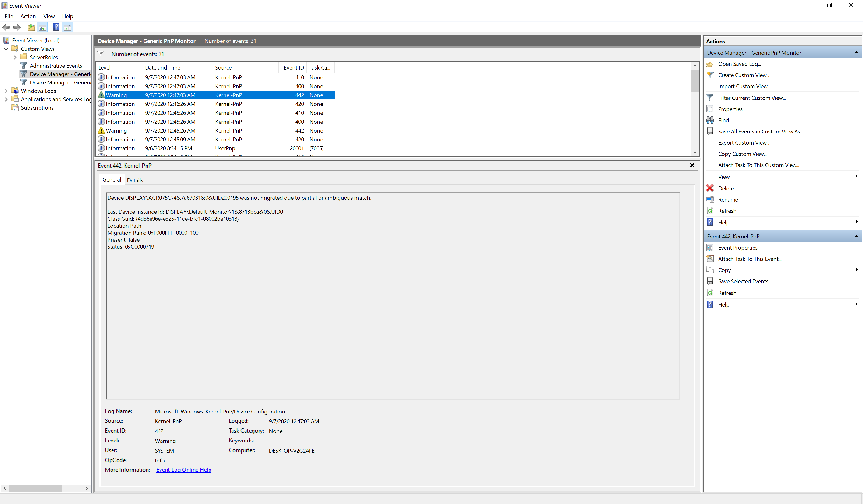Sort by the Task Category column header
The image size is (863, 504).
(320, 67)
